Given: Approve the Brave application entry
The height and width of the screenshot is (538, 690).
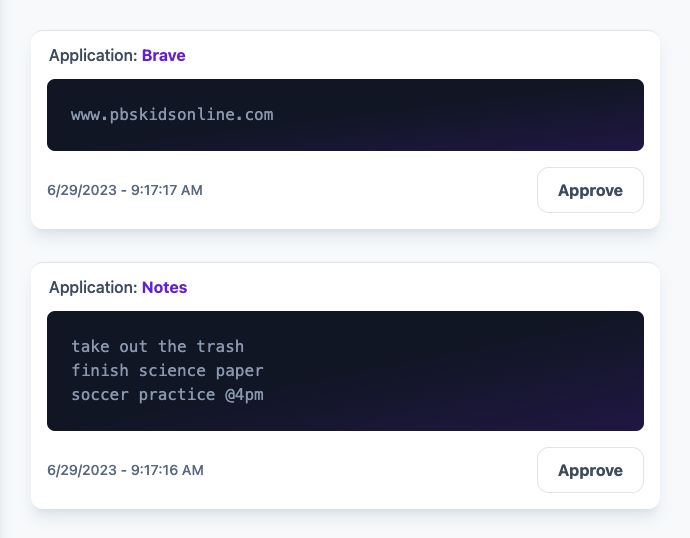Looking at the screenshot, I should (x=590, y=190).
